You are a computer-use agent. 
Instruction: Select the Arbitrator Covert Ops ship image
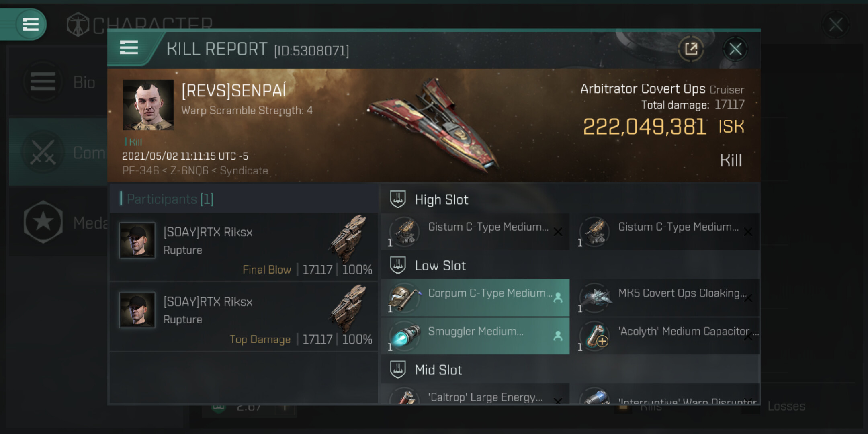click(434, 125)
